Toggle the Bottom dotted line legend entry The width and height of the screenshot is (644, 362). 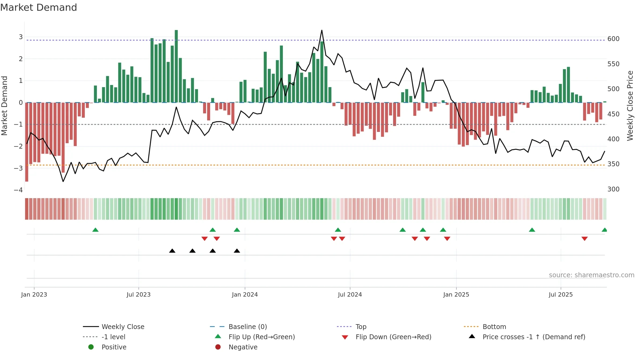pyautogui.click(x=485, y=327)
